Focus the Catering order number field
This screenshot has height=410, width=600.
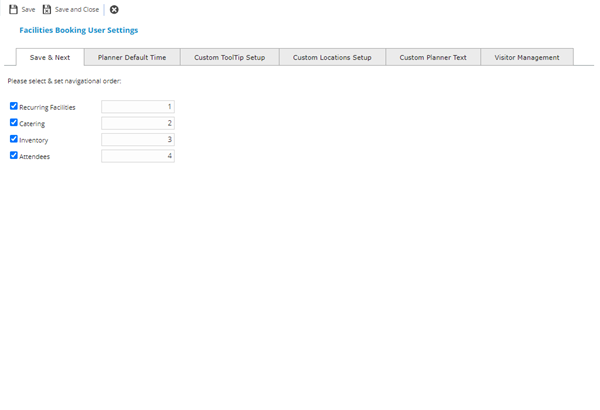coord(137,123)
